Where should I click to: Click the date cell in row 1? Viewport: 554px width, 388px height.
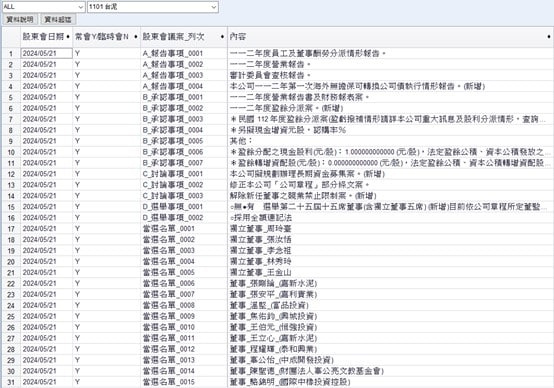[47, 53]
